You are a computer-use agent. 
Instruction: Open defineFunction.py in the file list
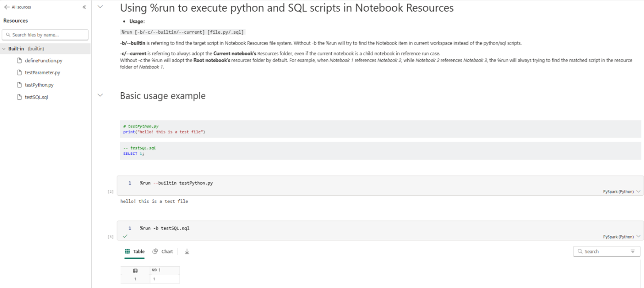[x=43, y=60]
